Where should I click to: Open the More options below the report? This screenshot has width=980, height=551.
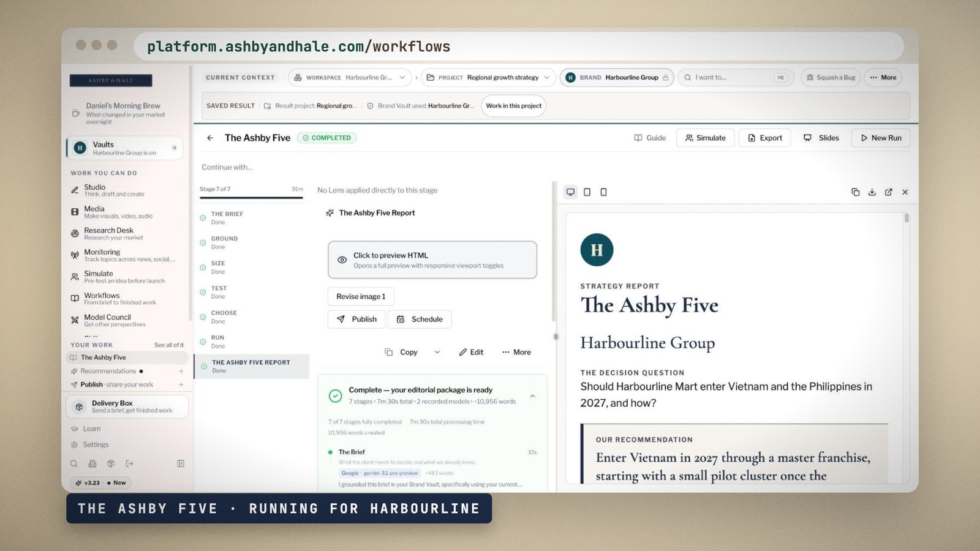point(516,353)
